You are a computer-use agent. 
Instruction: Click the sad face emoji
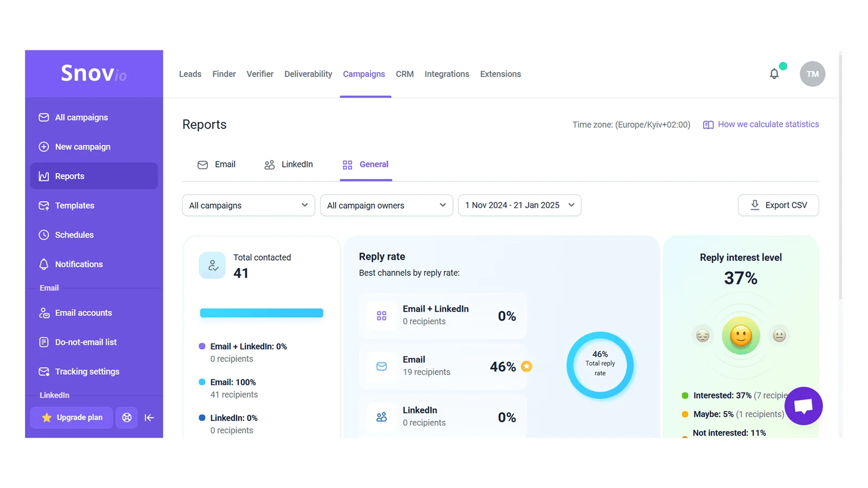tap(703, 336)
